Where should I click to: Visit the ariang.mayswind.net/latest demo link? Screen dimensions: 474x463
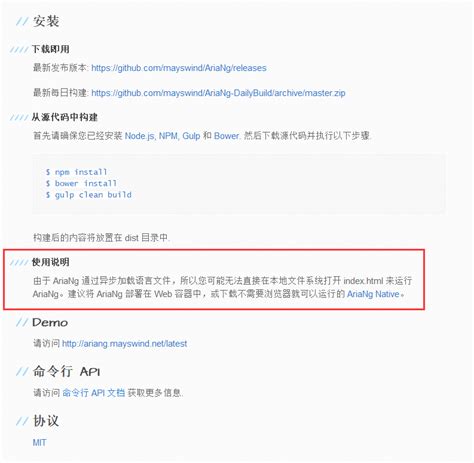pyautogui.click(x=125, y=344)
